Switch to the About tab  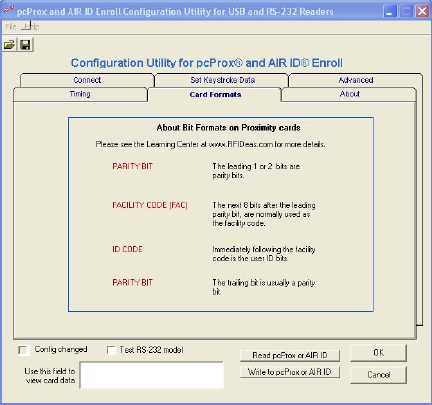(349, 94)
